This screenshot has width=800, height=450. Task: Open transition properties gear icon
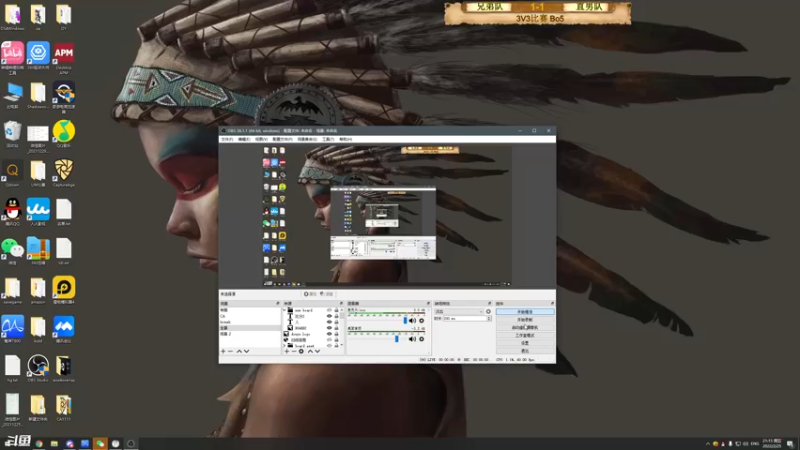click(x=488, y=311)
